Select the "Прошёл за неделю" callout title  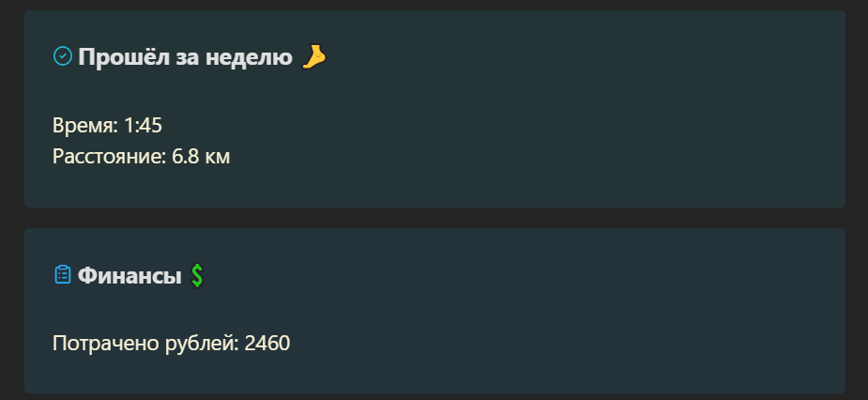186,57
